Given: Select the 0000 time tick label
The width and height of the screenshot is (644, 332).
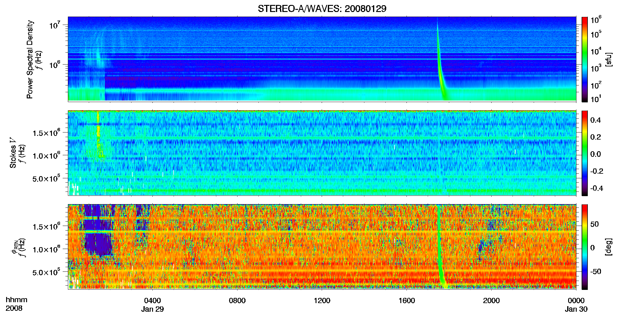Looking at the screenshot, I should tap(576, 300).
